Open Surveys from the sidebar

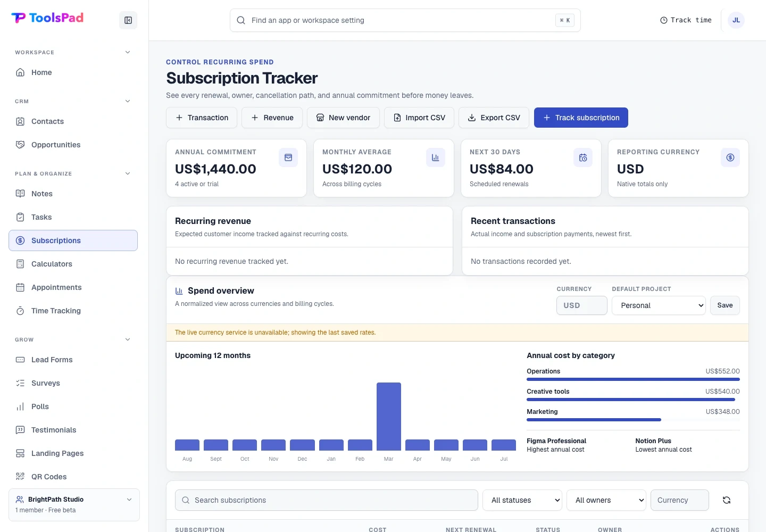pyautogui.click(x=73, y=383)
